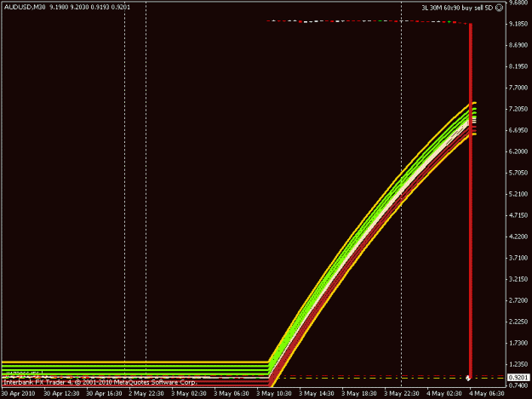Click the '30 Apr 16:30' time axis label

(x=104, y=394)
